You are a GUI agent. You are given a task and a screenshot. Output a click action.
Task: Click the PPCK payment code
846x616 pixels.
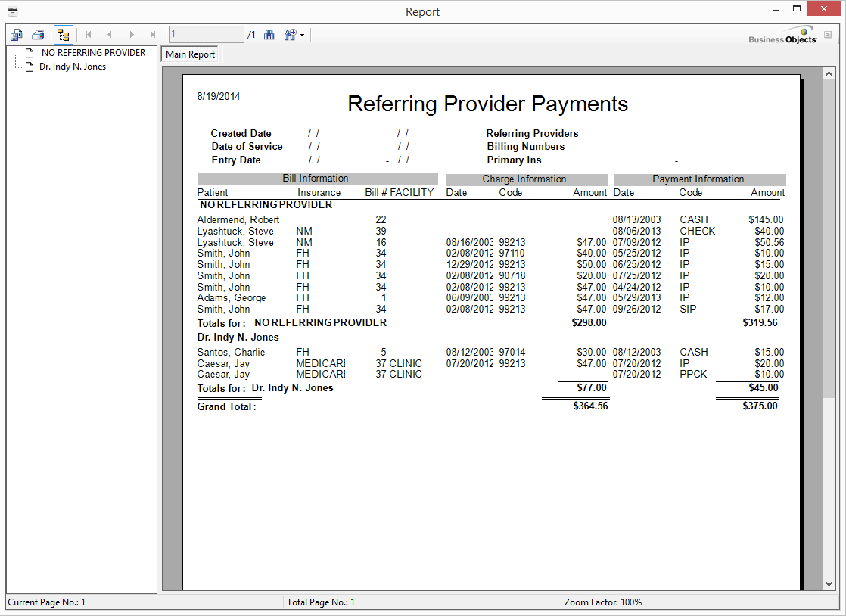click(693, 375)
